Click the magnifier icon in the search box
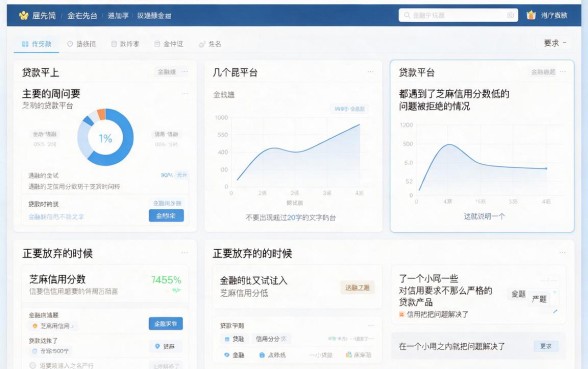The width and height of the screenshot is (588, 369). coord(407,15)
